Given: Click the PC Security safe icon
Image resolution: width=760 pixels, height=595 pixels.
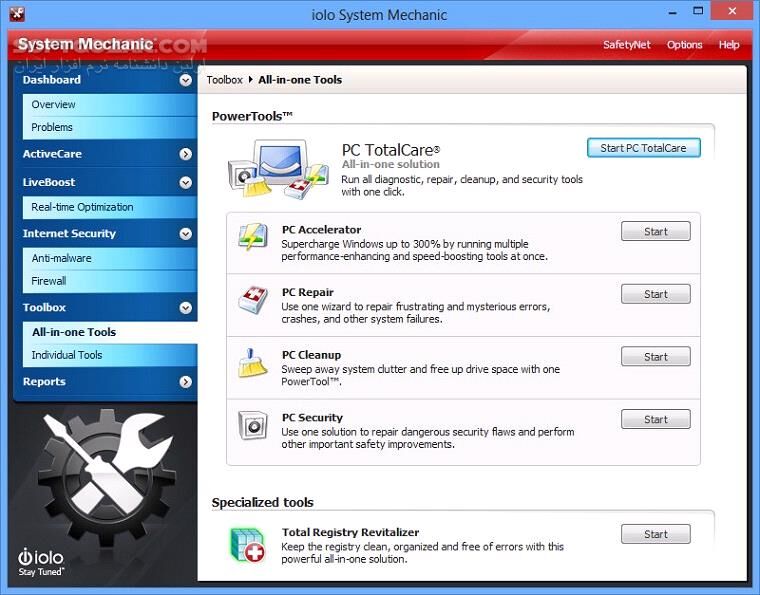Looking at the screenshot, I should 252,425.
